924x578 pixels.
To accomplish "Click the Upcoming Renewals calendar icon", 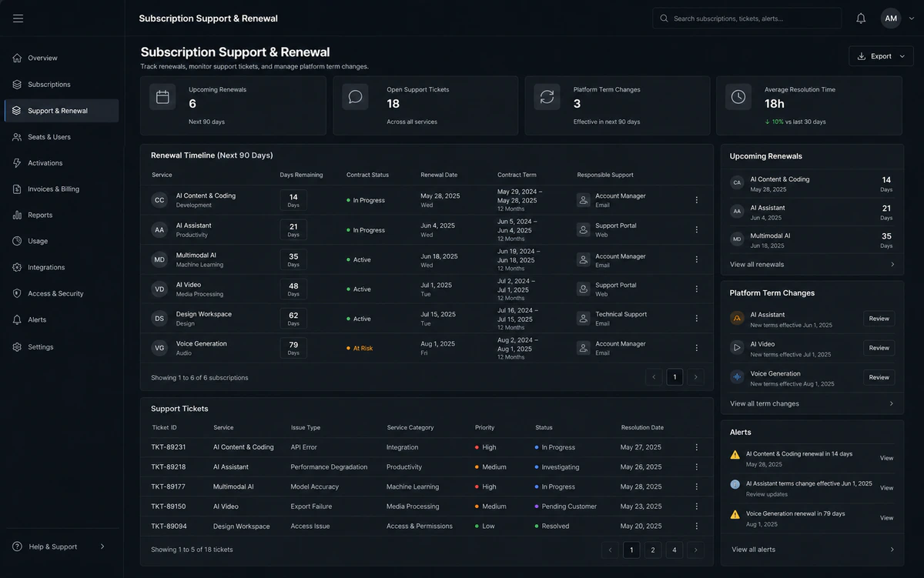I will click(x=162, y=97).
